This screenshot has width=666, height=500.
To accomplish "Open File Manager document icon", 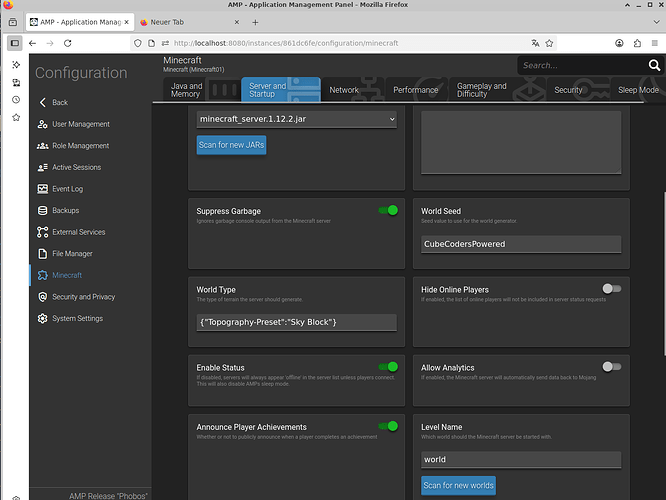I will [x=42, y=254].
